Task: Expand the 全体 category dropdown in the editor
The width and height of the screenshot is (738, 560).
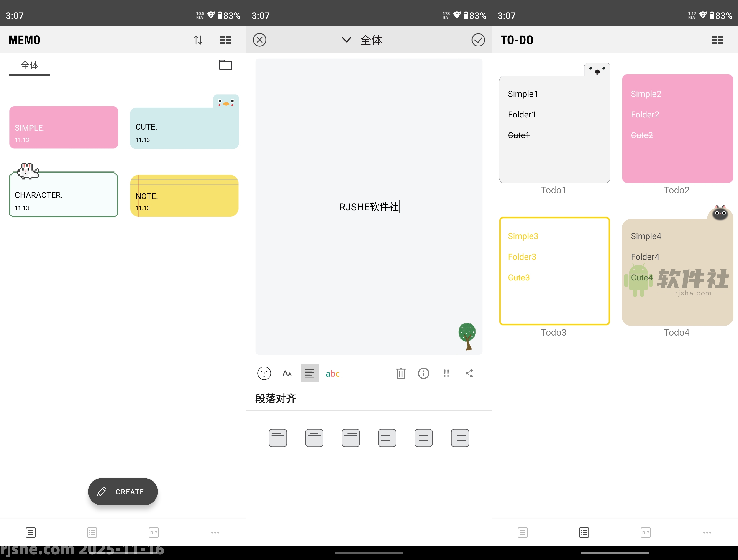Action: (346, 40)
